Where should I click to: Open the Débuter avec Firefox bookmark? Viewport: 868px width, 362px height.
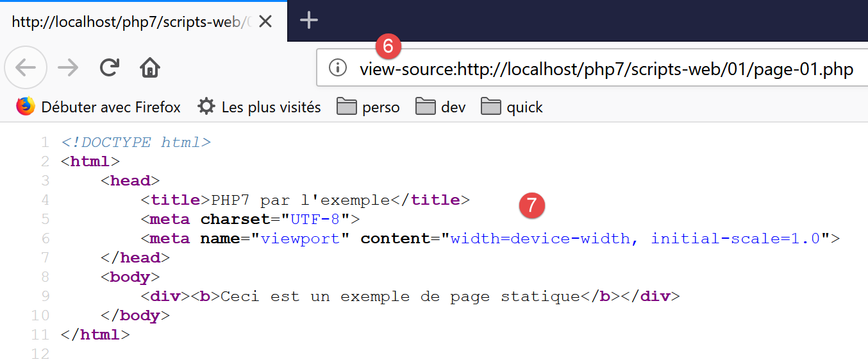[x=110, y=107]
